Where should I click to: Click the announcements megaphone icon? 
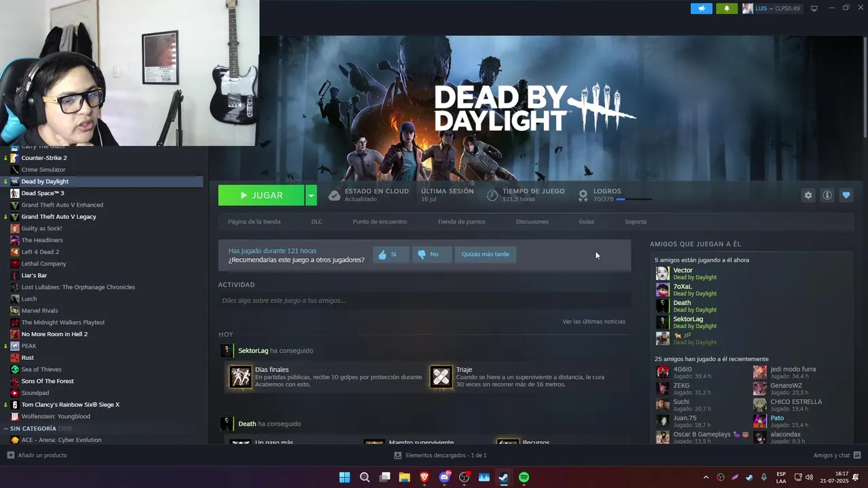(x=701, y=8)
